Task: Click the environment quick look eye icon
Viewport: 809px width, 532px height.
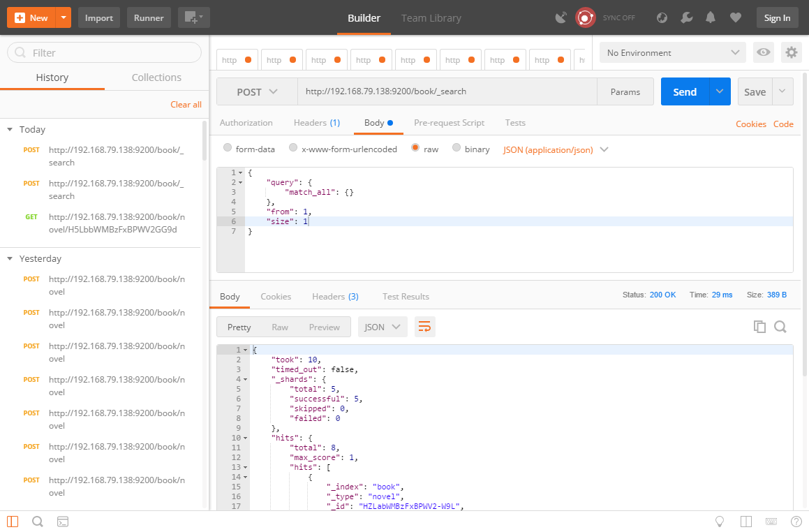Action: click(x=764, y=53)
